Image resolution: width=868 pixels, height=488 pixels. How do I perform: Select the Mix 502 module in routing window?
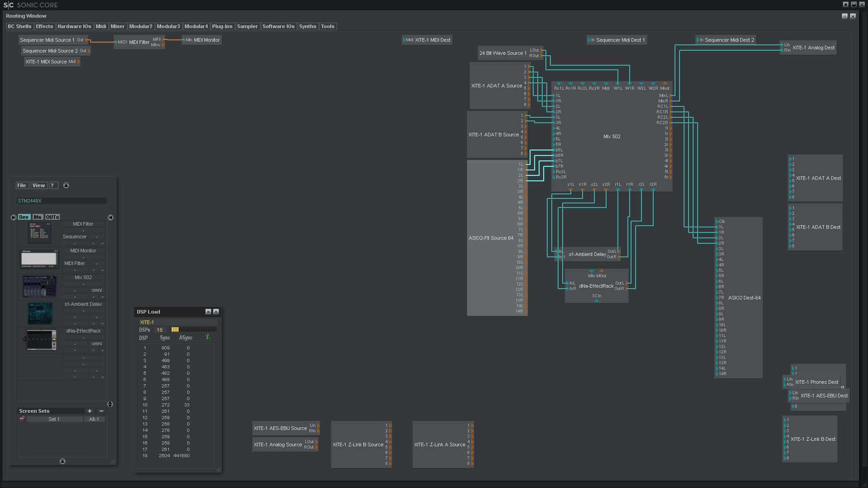pyautogui.click(x=612, y=136)
